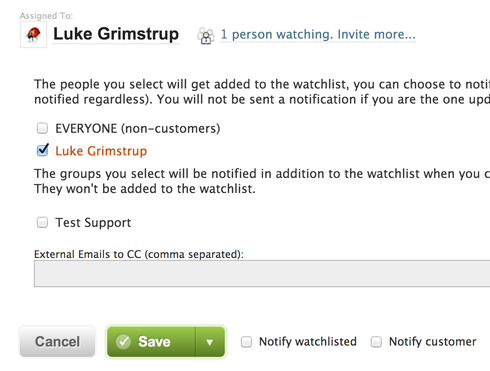Click the checkmark icon on the Save button

pyautogui.click(x=123, y=342)
